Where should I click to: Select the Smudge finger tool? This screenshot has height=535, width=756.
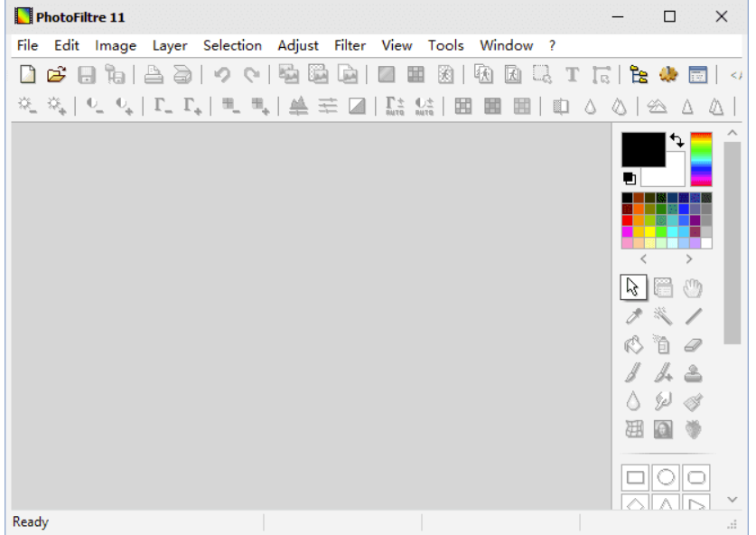663,401
